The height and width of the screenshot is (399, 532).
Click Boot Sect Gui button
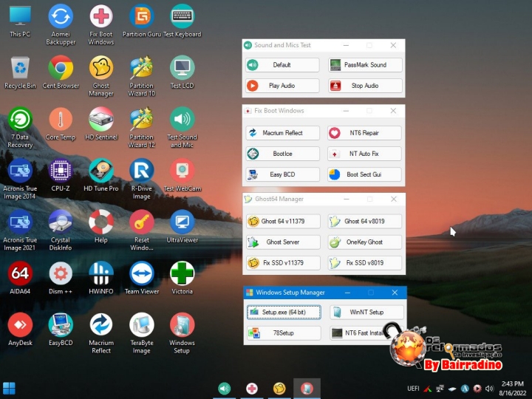point(364,174)
